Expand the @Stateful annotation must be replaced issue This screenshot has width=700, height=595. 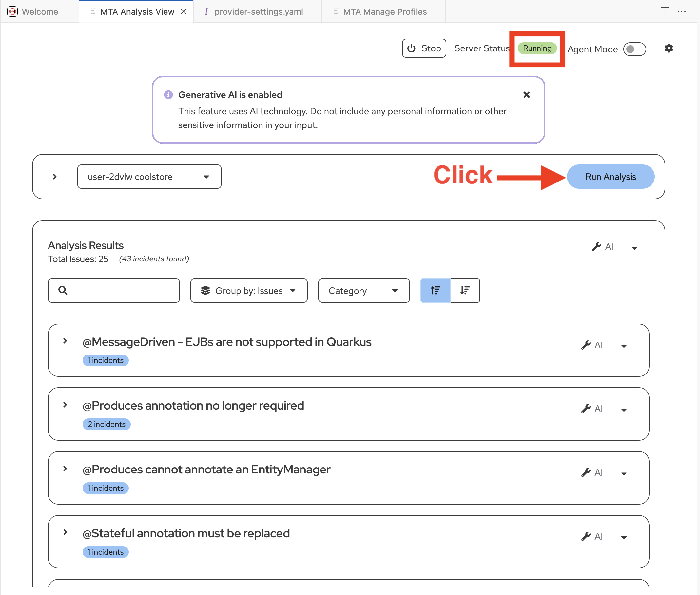click(65, 532)
